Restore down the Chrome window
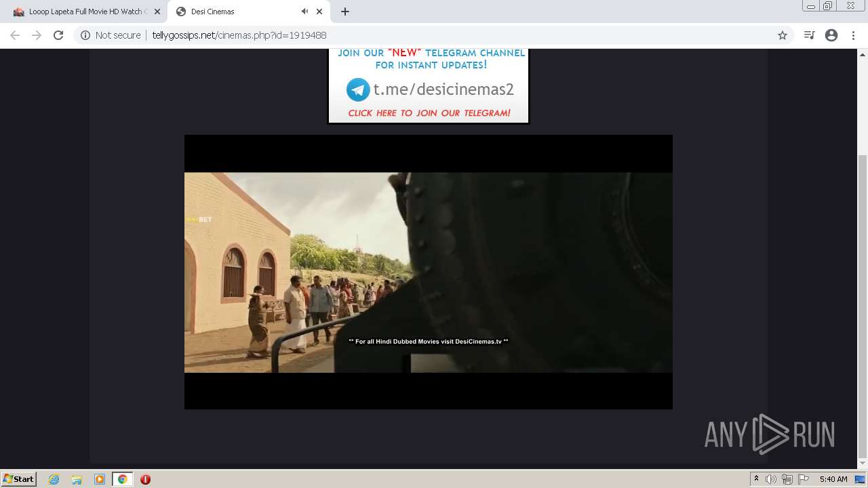 (828, 5)
